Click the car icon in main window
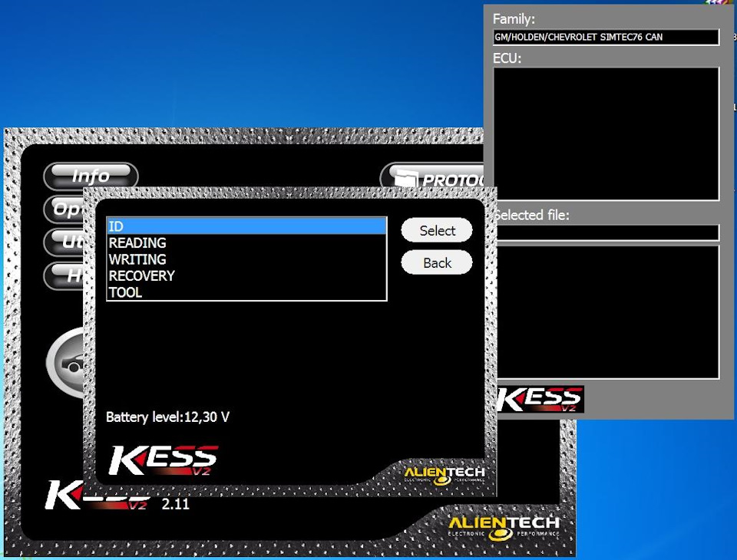This screenshot has height=560, width=737. click(66, 363)
